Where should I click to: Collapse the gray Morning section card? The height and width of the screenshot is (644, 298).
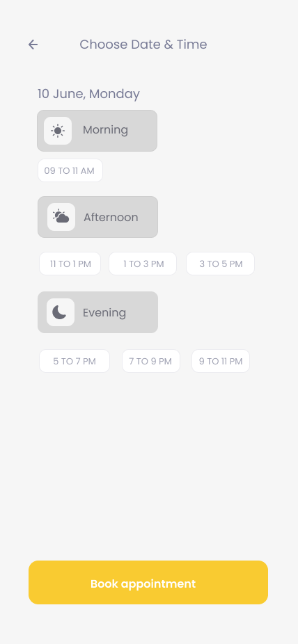(97, 131)
